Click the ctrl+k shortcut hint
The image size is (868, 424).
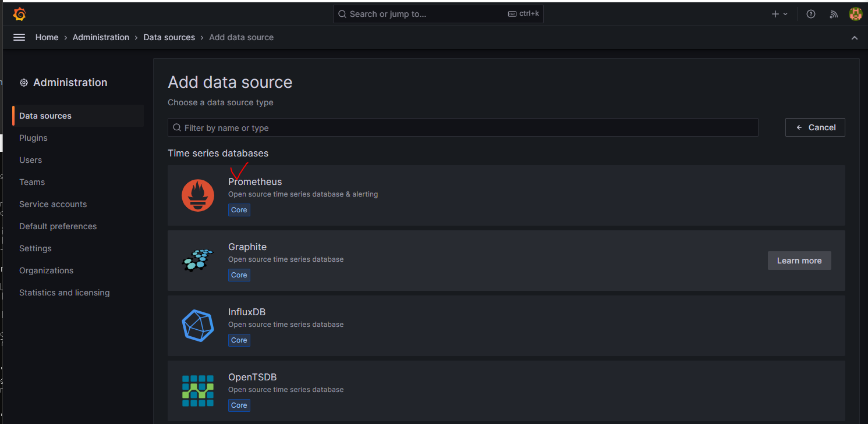523,14
